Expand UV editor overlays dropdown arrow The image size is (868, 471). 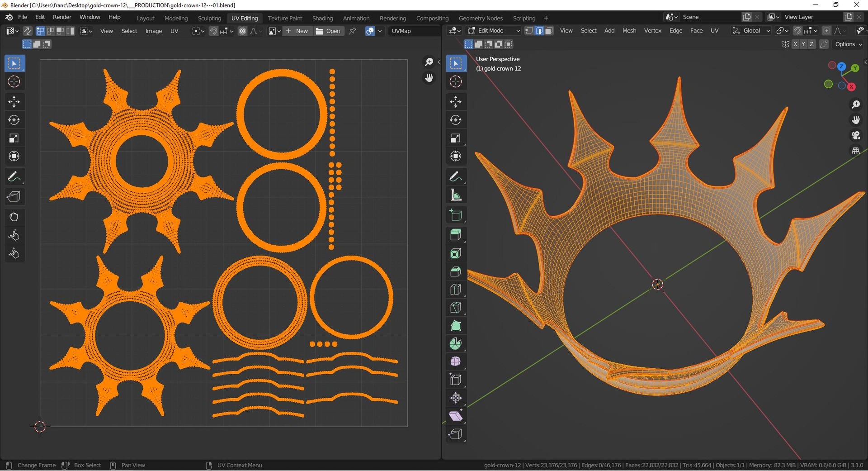tap(380, 31)
